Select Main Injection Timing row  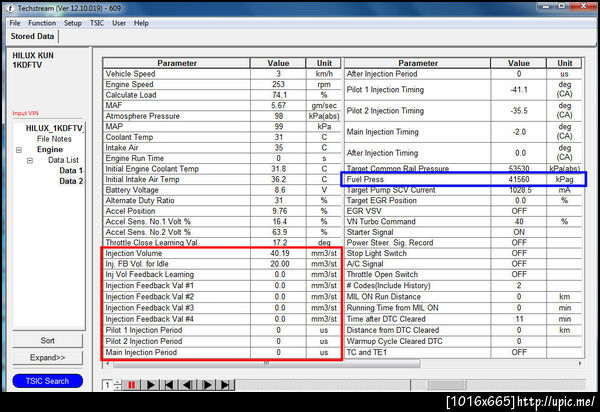(x=463, y=132)
